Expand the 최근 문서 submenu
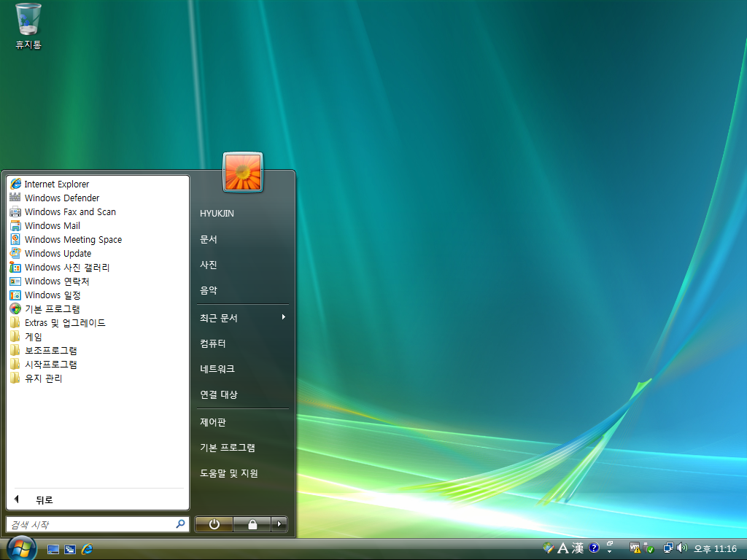 242,318
